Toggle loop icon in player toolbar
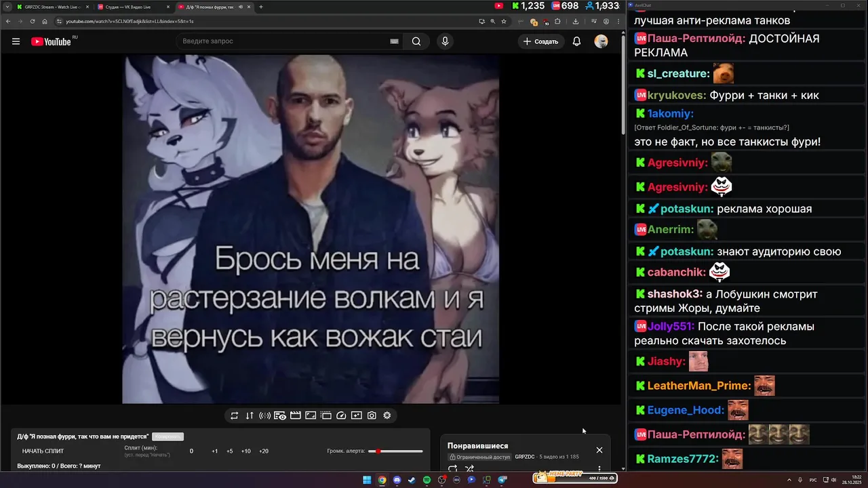This screenshot has width=868, height=488. click(234, 415)
